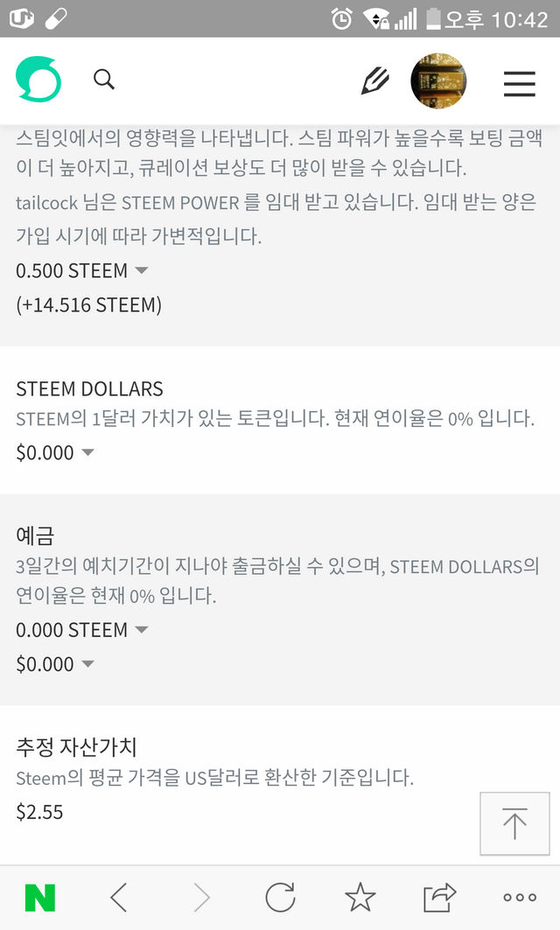Expand the savings $0.000 dropdown
The image size is (560, 930).
pos(54,664)
